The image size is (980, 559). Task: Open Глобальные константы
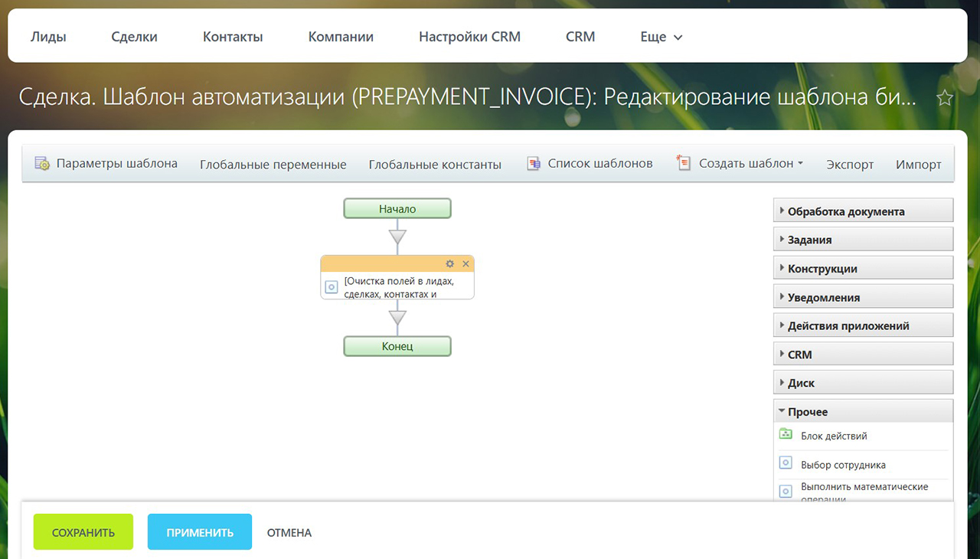coord(435,164)
